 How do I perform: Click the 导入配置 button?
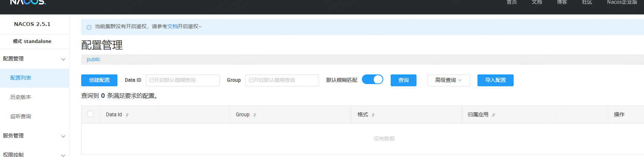(496, 80)
